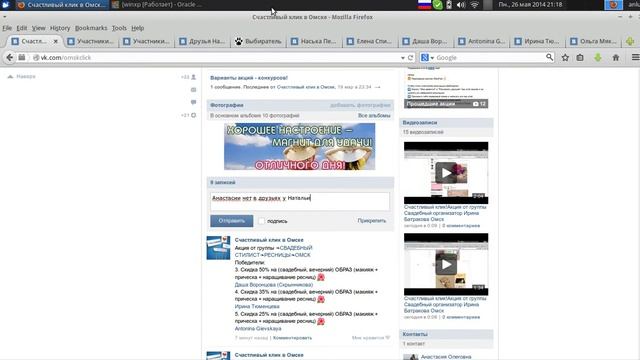Open the Tools menu
The image size is (640, 360).
coord(119,28)
